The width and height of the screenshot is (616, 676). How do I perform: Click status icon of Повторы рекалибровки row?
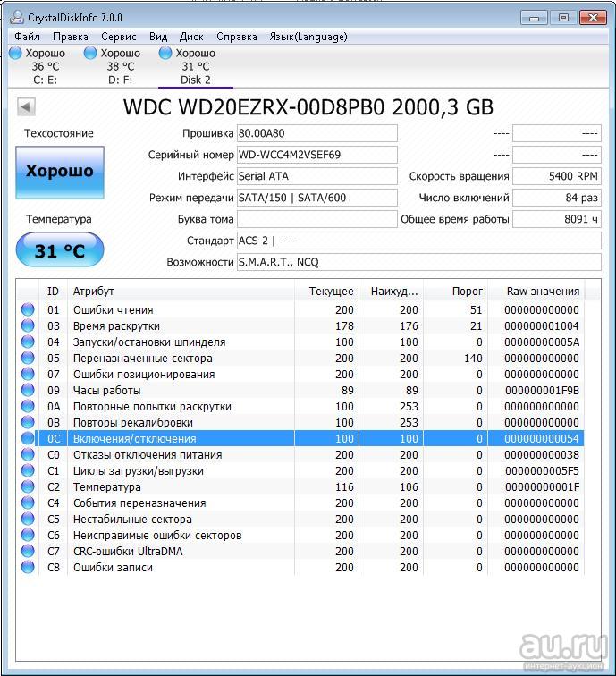click(28, 422)
